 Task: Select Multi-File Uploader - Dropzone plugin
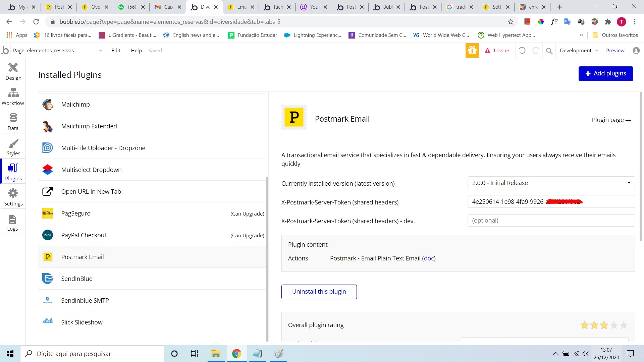152,148
